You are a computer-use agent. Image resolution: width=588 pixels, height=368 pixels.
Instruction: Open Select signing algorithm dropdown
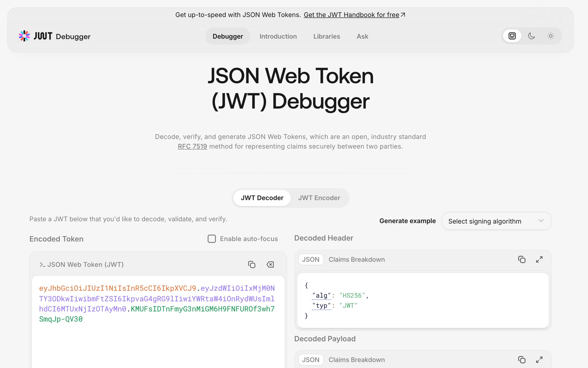[x=496, y=221]
